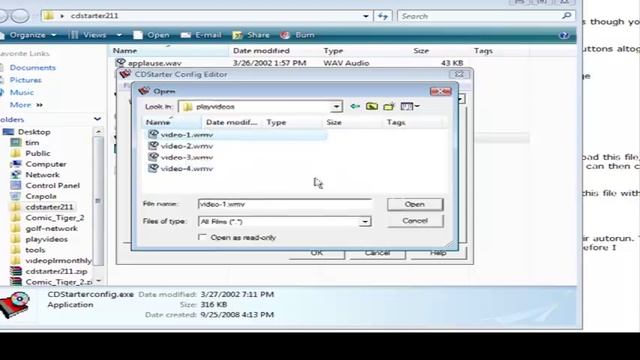The image size is (640, 360).
Task: Click cdstarter211 in the address bar
Action: tap(94, 16)
